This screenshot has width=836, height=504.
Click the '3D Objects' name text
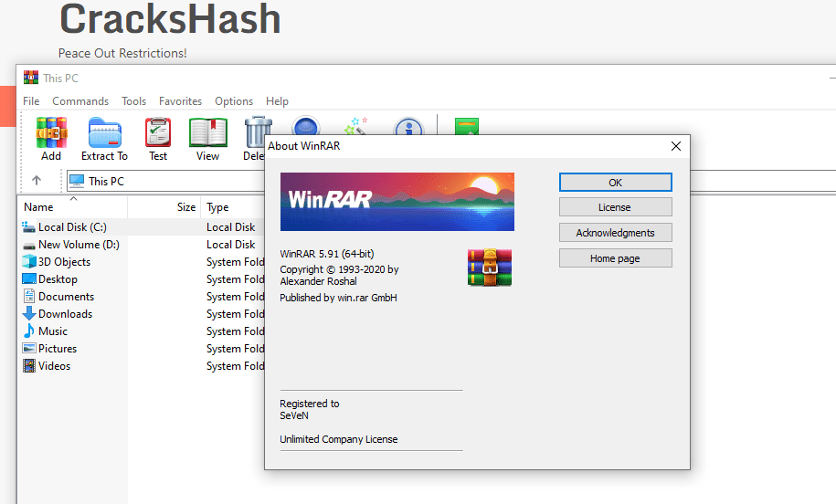tap(65, 262)
